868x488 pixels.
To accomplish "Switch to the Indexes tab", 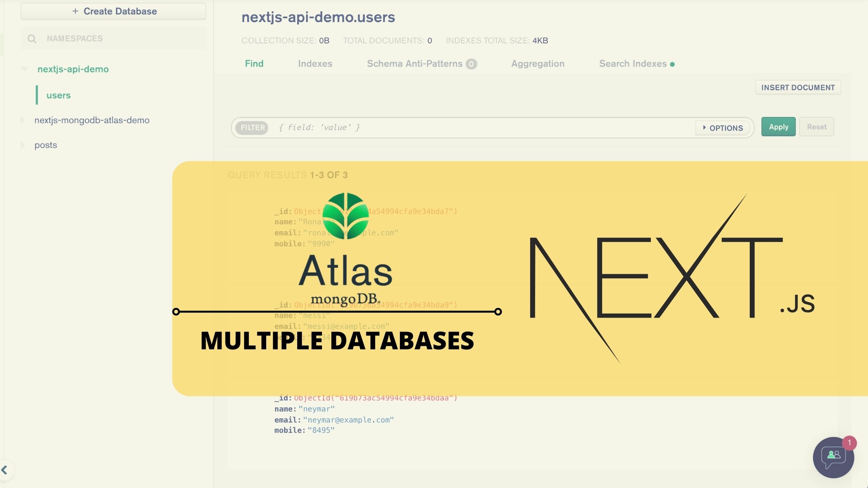I will pos(315,64).
